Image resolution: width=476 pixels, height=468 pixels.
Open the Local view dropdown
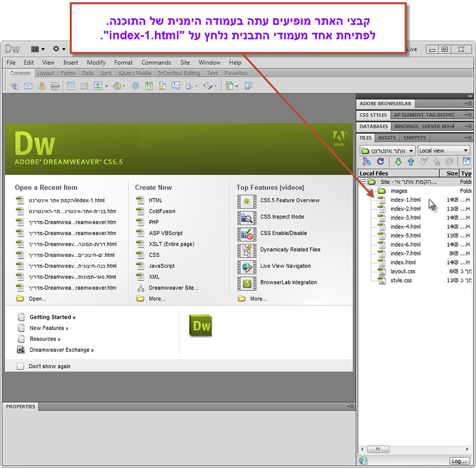(x=444, y=150)
